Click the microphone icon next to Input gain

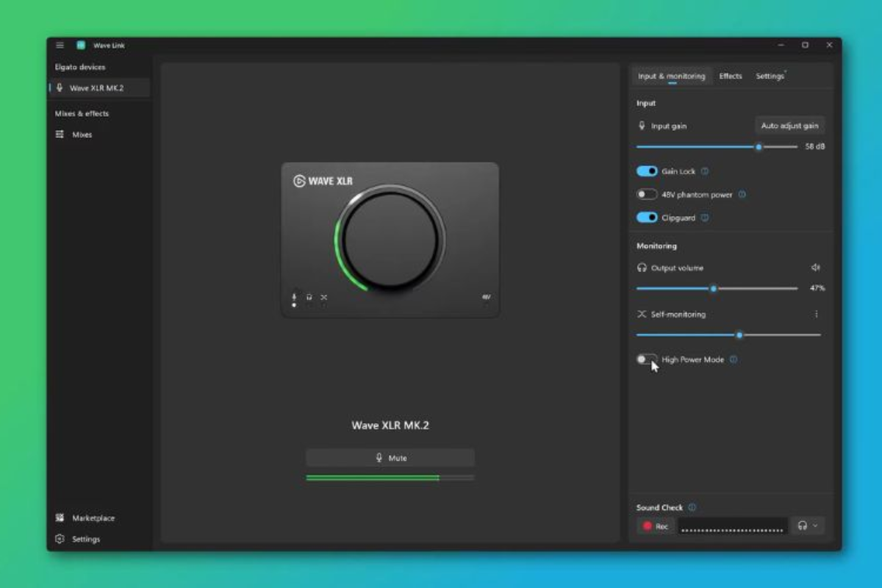(x=642, y=126)
